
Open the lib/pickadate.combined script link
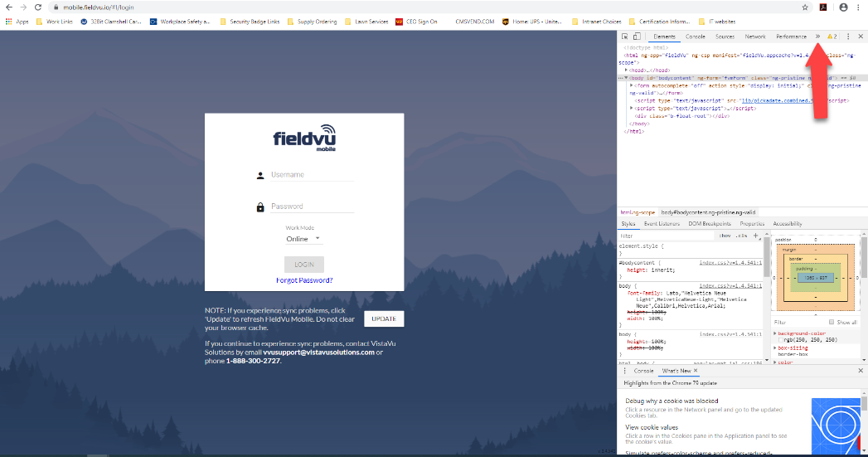[x=777, y=101]
